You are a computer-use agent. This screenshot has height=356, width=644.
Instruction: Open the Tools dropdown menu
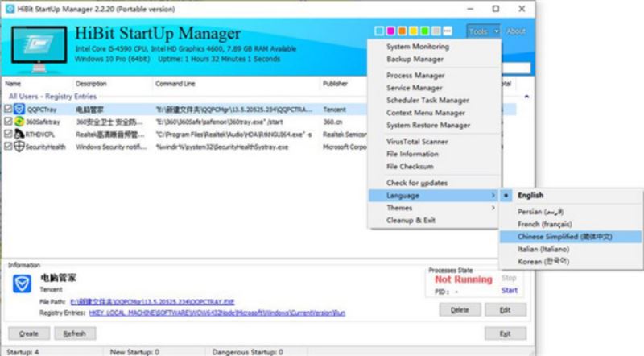point(484,31)
